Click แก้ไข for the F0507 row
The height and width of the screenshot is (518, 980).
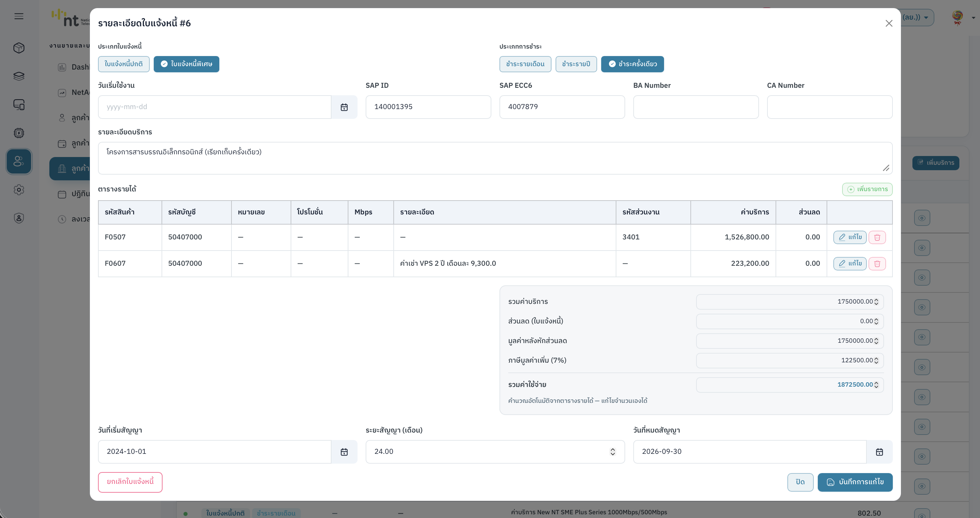click(x=850, y=237)
